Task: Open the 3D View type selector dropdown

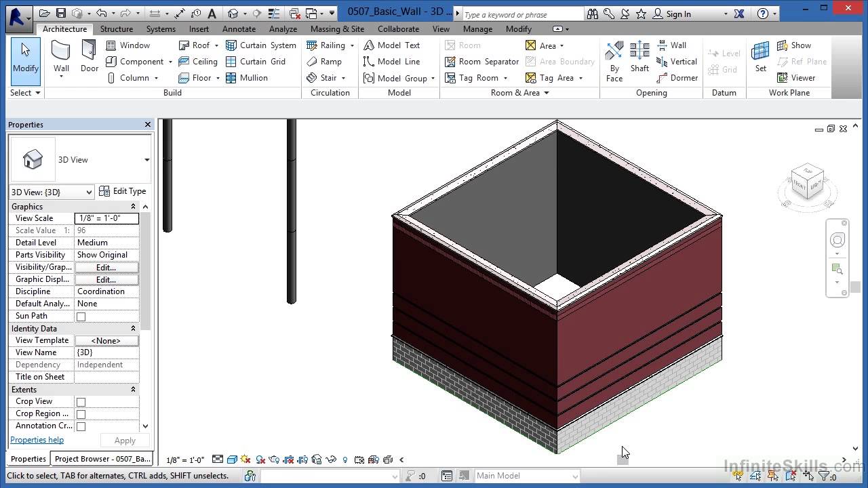Action: pos(146,160)
